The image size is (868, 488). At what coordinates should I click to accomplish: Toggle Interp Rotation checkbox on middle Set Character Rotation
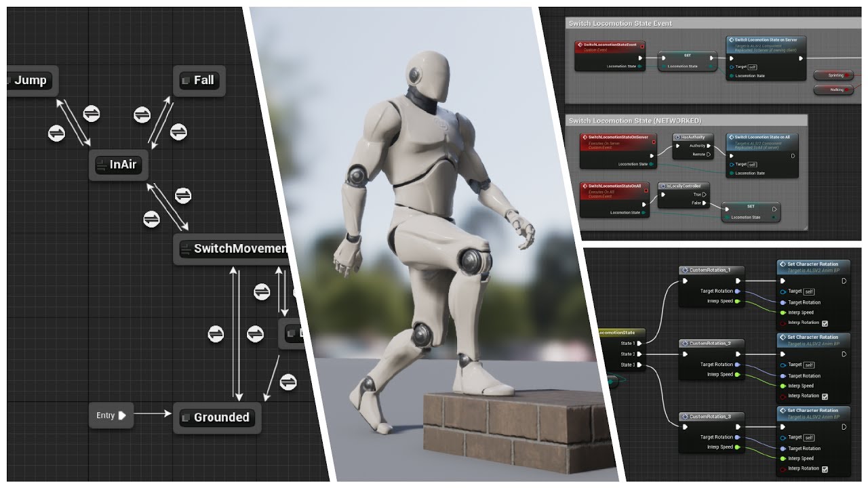[x=825, y=396]
